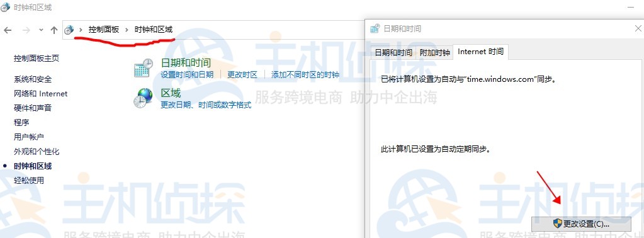Go up one level with Up arrow
644x238 pixels.
(x=54, y=30)
